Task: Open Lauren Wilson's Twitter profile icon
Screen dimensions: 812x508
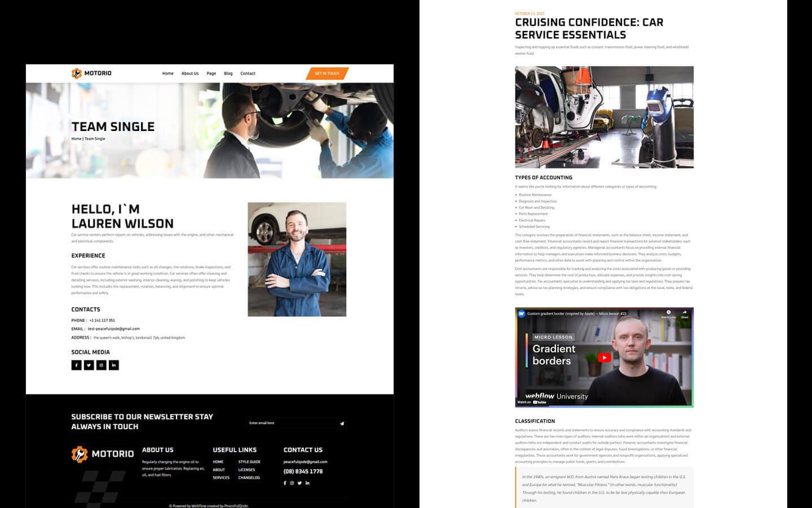Action: click(x=89, y=365)
